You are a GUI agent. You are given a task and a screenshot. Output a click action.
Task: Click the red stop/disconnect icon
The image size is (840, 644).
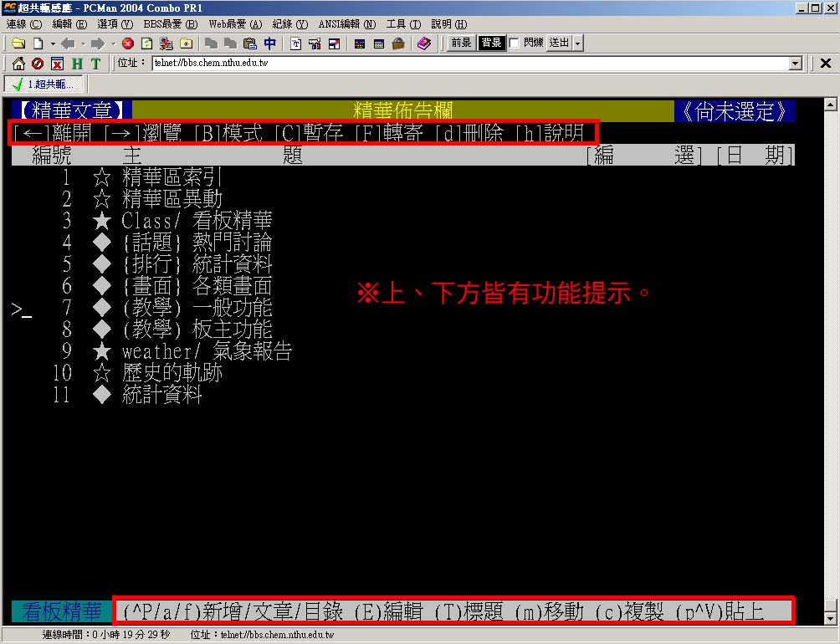(128, 43)
